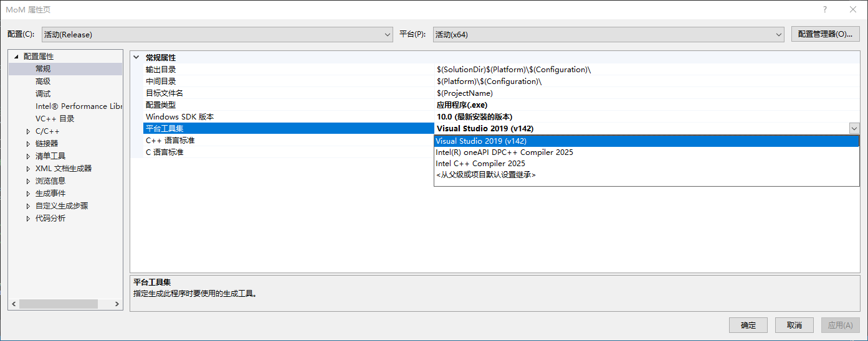
Task: Select the 链接器 tree label
Action: (47, 144)
